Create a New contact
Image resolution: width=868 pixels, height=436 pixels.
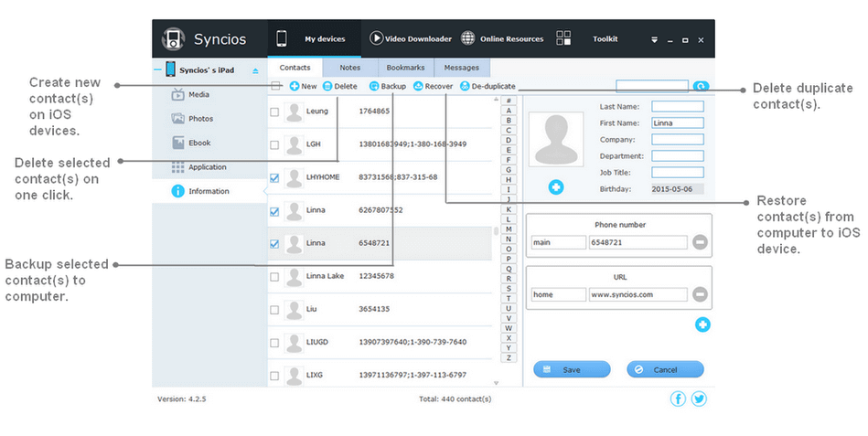click(304, 86)
